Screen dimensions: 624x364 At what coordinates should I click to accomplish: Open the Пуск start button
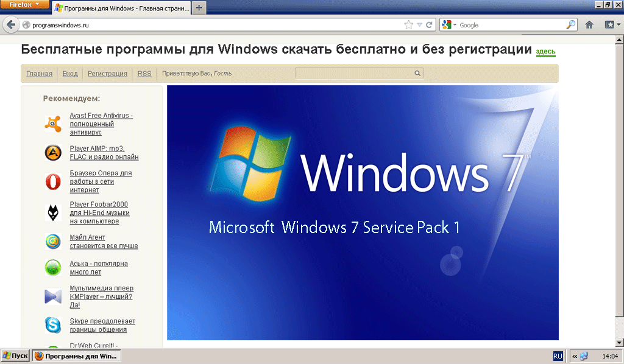point(15,355)
